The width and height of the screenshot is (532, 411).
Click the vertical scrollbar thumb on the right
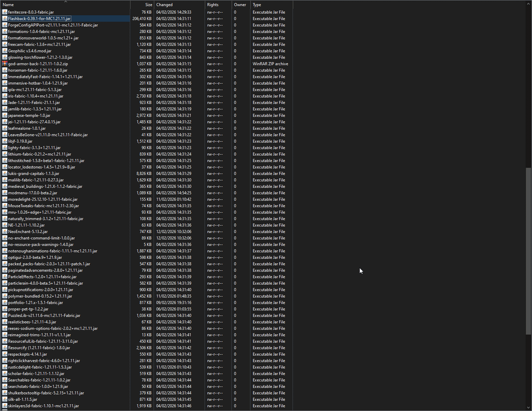(529, 246)
